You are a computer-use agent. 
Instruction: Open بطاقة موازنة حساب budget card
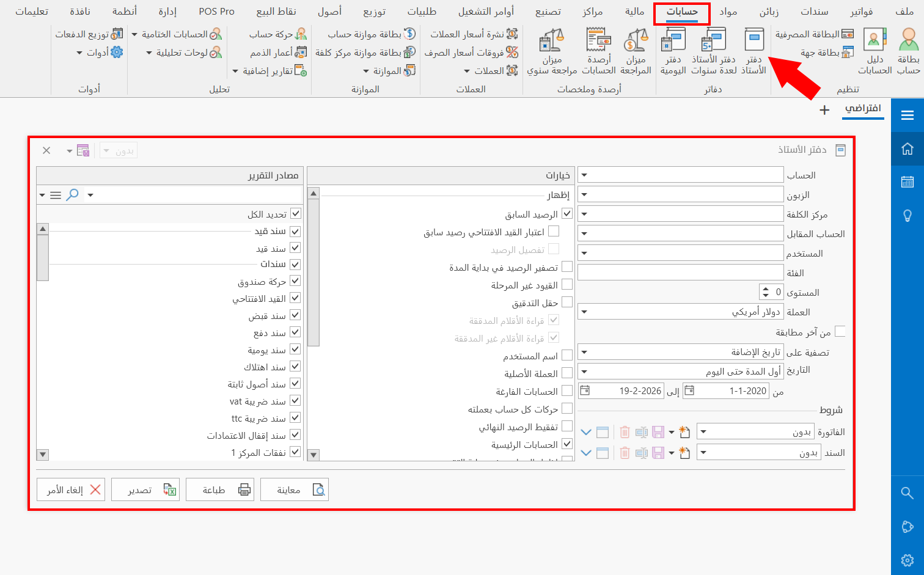372,34
